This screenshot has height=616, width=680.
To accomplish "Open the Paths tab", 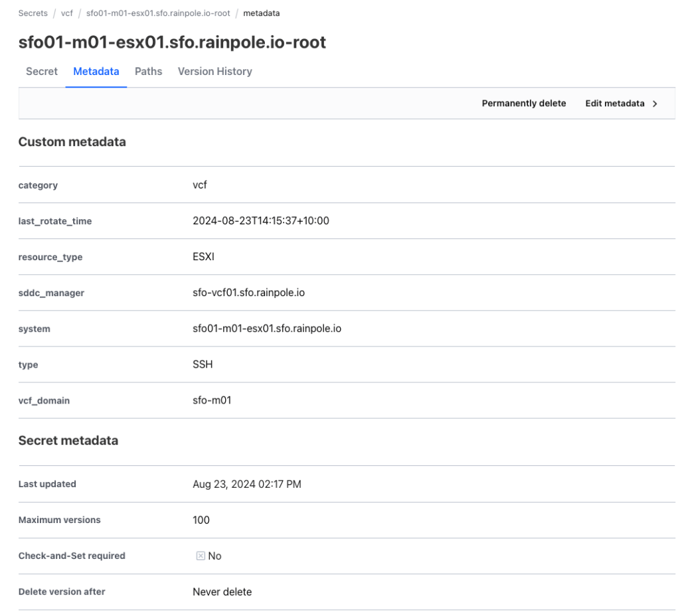I will (148, 71).
